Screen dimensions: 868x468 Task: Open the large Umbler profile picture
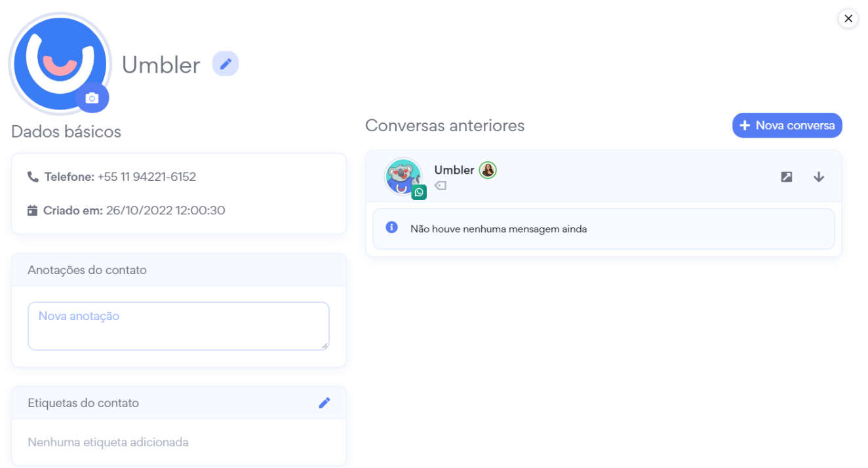[60, 63]
